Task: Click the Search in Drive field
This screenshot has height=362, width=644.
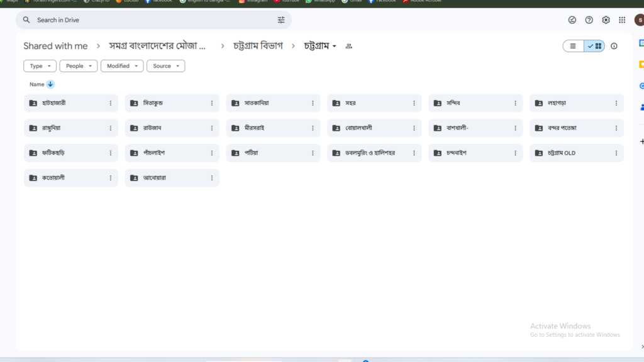Action: (x=151, y=20)
